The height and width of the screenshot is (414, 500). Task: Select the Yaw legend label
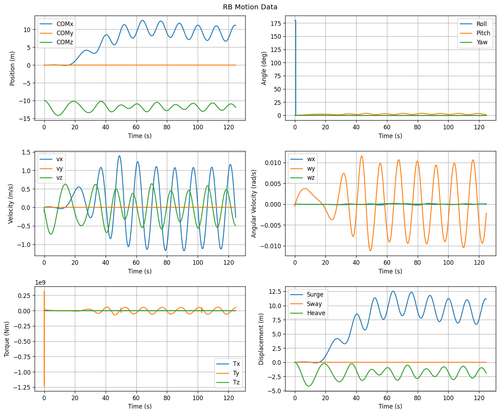point(482,42)
